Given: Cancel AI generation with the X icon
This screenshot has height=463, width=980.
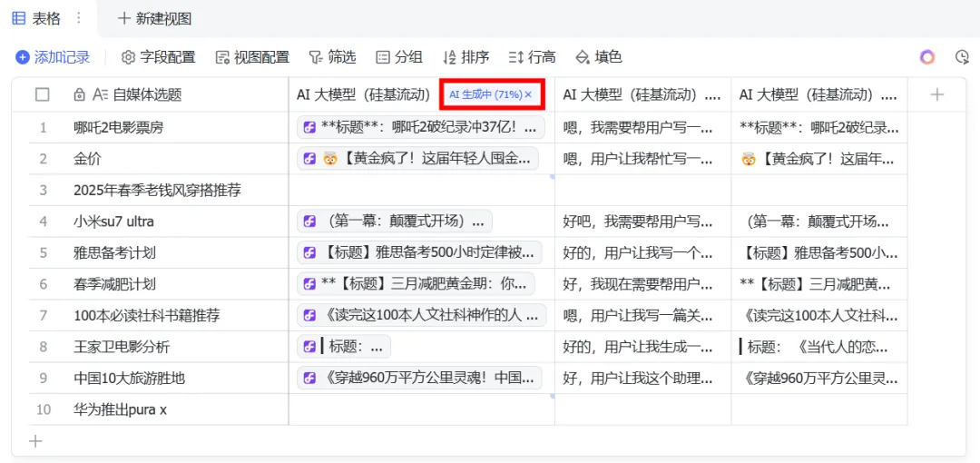Looking at the screenshot, I should click(x=528, y=94).
